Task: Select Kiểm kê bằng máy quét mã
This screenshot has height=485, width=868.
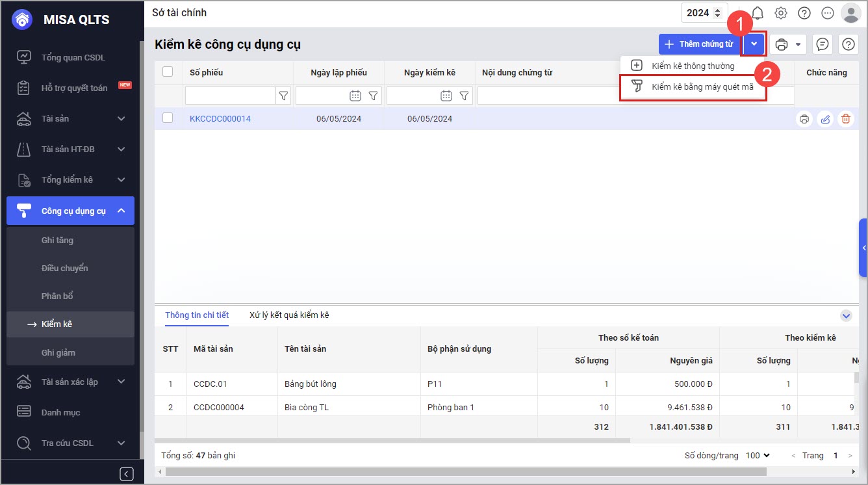Action: pyautogui.click(x=702, y=87)
